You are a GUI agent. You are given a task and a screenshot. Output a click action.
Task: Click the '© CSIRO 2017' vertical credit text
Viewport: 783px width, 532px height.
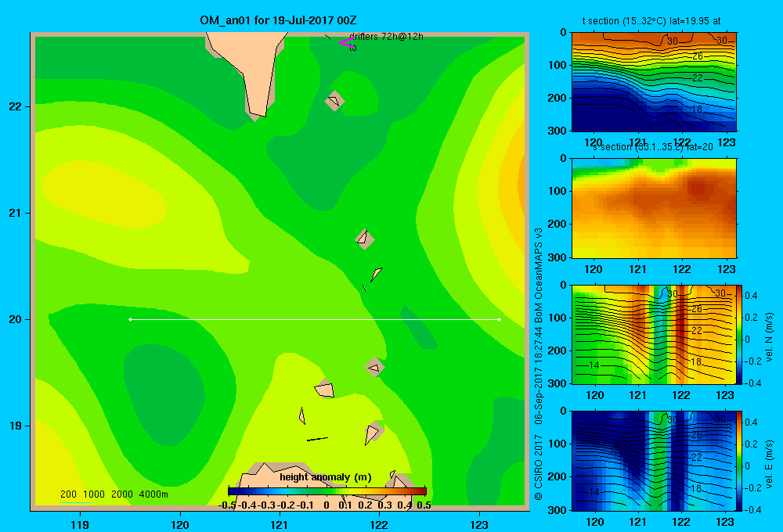(539, 468)
